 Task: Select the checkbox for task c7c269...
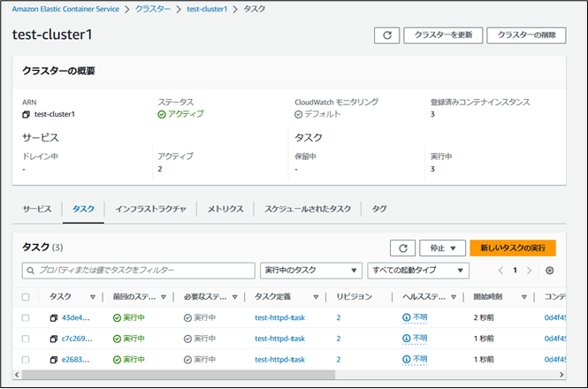tap(26, 339)
